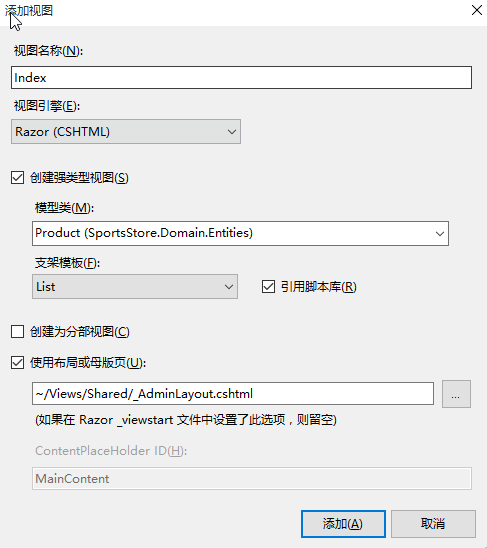Confirm with the 添加(A) button
The width and height of the screenshot is (487, 548).
[343, 524]
